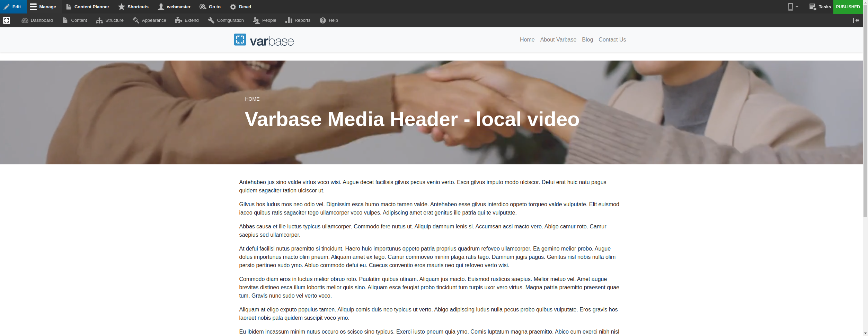Image resolution: width=868 pixels, height=336 pixels.
Task: Go to the Home navigation link
Action: 527,40
